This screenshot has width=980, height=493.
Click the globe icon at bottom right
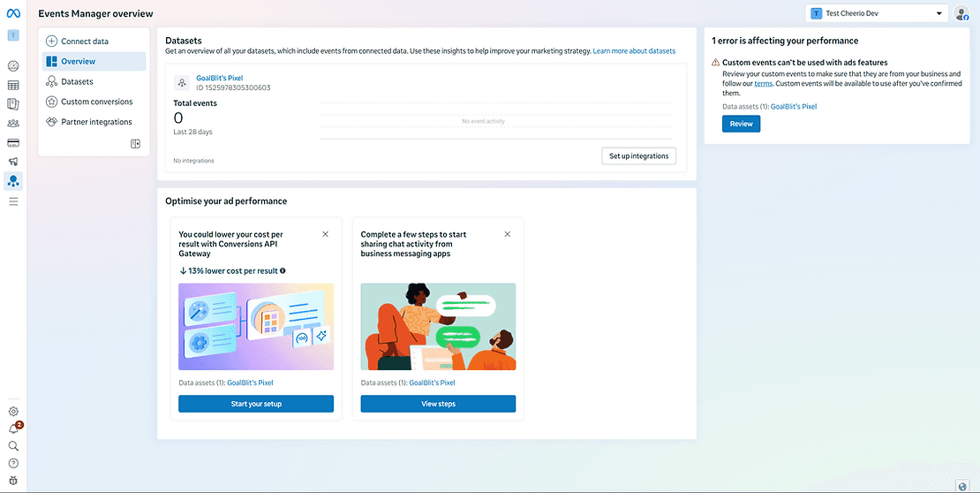coord(963,486)
